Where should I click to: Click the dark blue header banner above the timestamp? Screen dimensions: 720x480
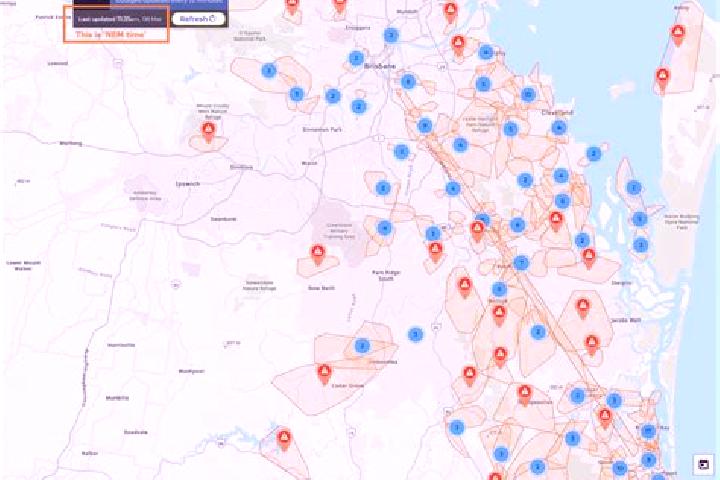pyautogui.click(x=169, y=4)
